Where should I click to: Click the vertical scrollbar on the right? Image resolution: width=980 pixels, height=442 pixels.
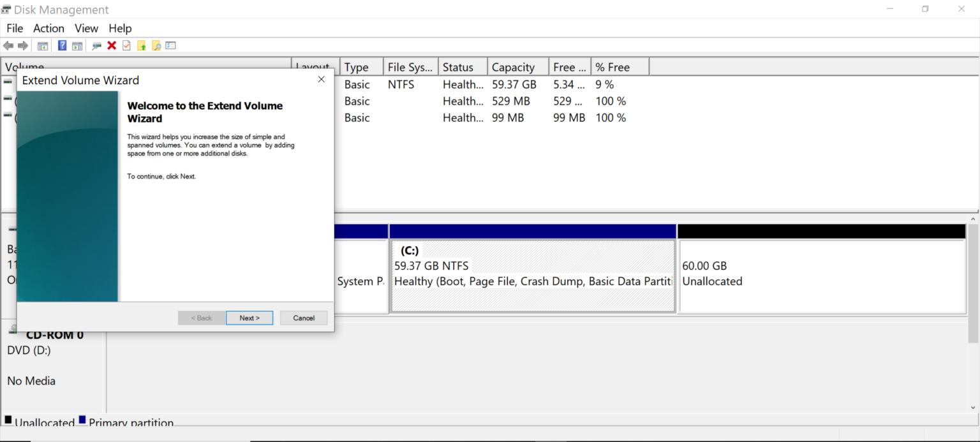point(974,287)
